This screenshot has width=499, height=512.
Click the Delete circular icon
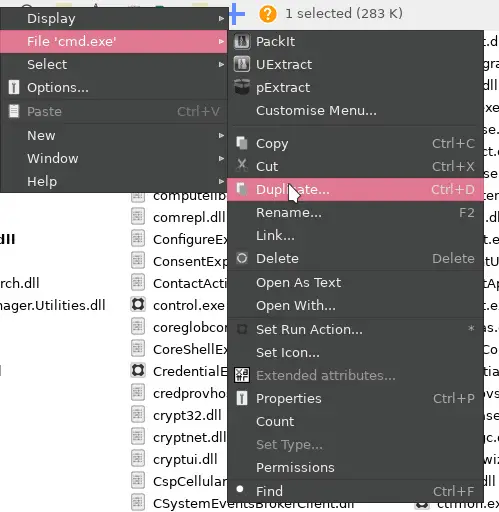click(242, 258)
